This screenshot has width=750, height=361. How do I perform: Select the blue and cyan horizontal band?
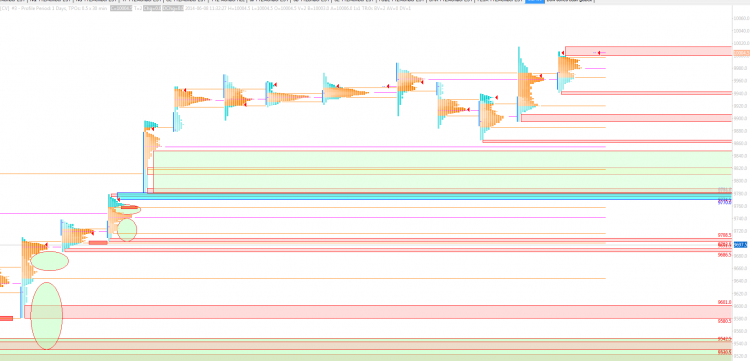coord(424,196)
